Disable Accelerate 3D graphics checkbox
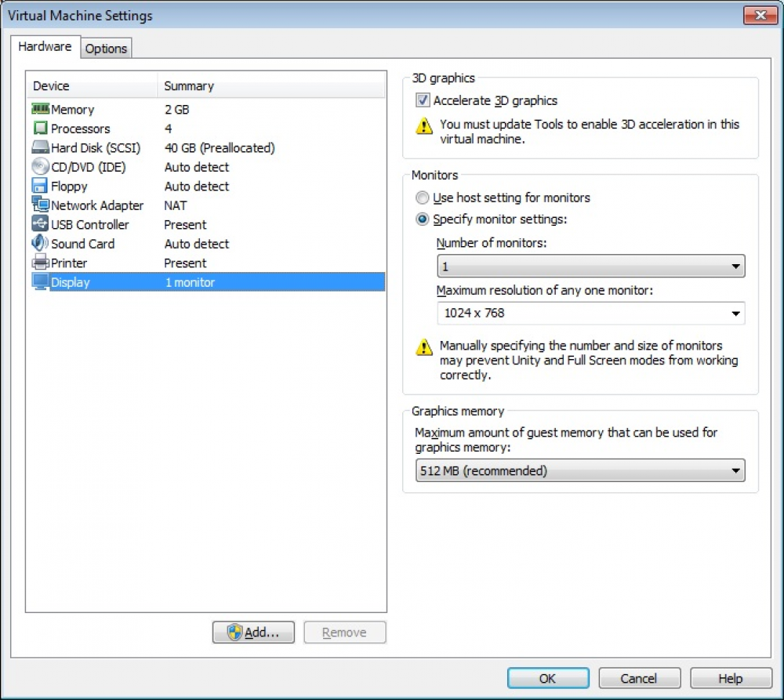 [423, 100]
